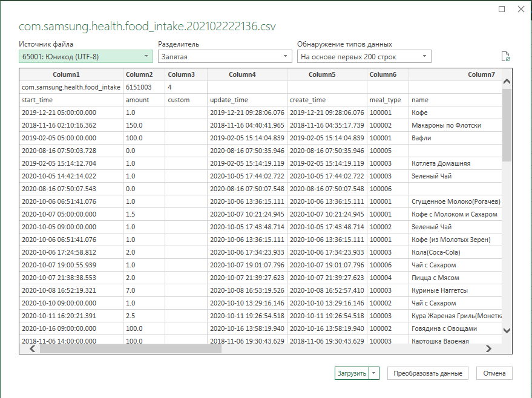Click the horizontal scrollbar right arrow
This screenshot has height=398, width=532.
(x=488, y=348)
